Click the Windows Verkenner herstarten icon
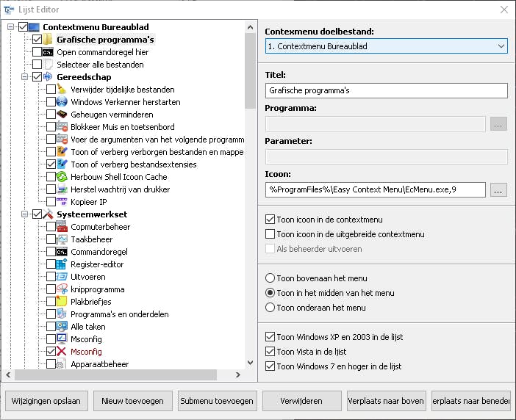This screenshot has width=516, height=420. (62, 102)
